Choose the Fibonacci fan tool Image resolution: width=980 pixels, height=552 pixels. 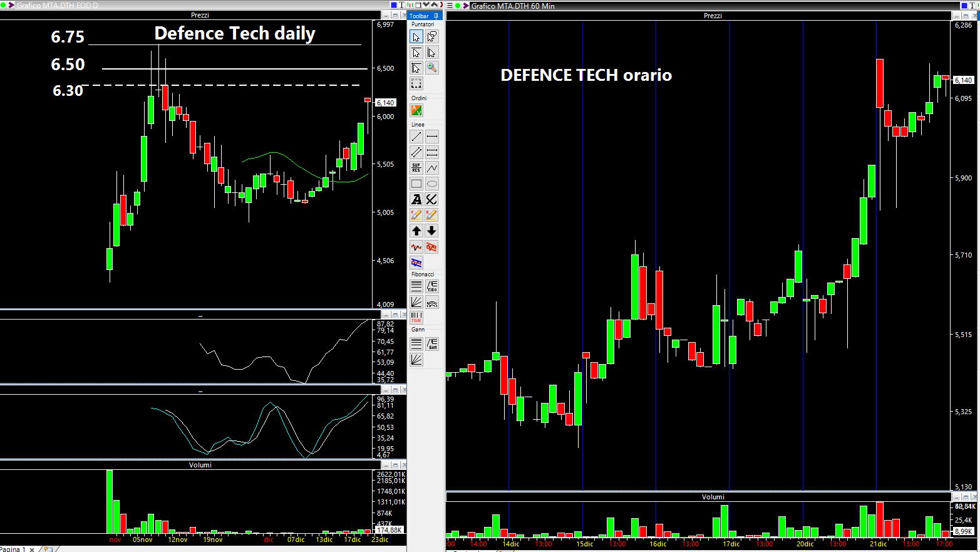416,302
